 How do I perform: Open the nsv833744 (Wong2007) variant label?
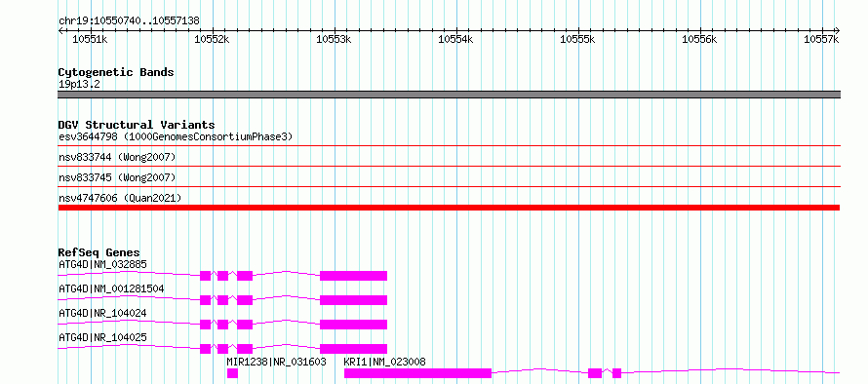(x=117, y=158)
